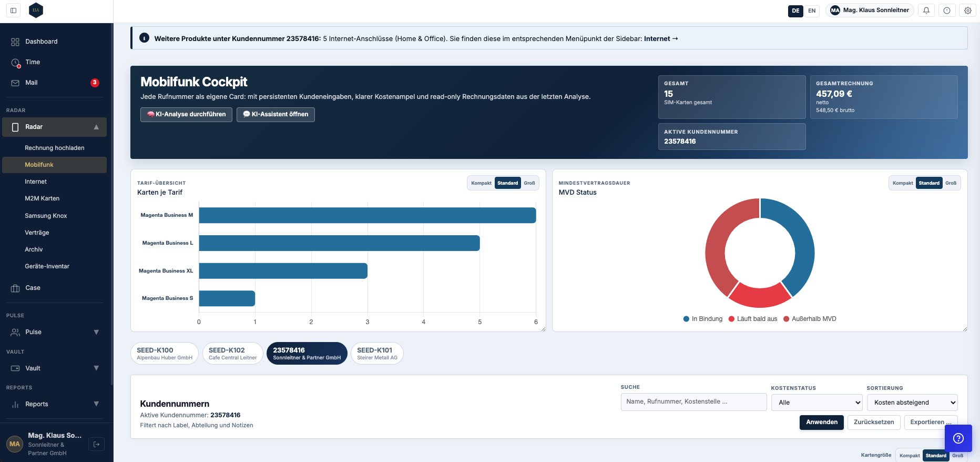Select customer tab SEED-K100 Alpenbau Huber
This screenshot has height=462, width=980.
[165, 353]
